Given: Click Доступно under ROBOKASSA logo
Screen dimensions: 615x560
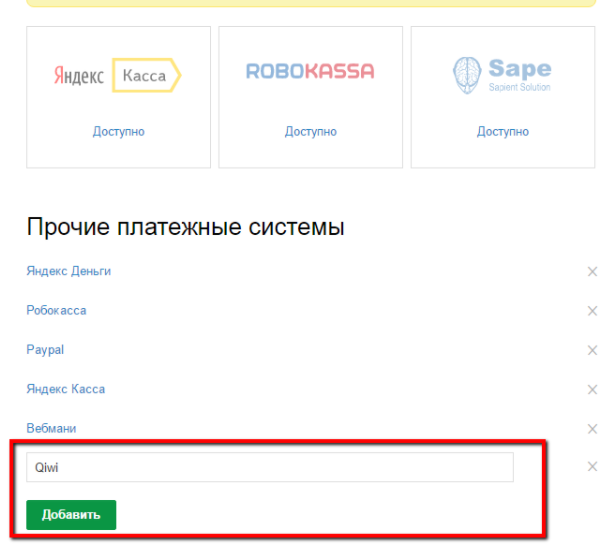Looking at the screenshot, I should 311,131.
